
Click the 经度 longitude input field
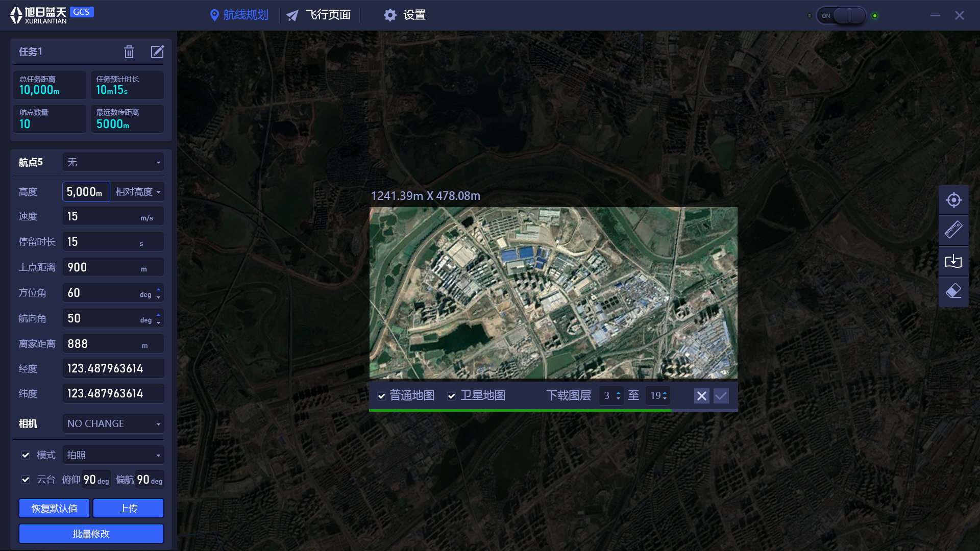click(x=113, y=368)
